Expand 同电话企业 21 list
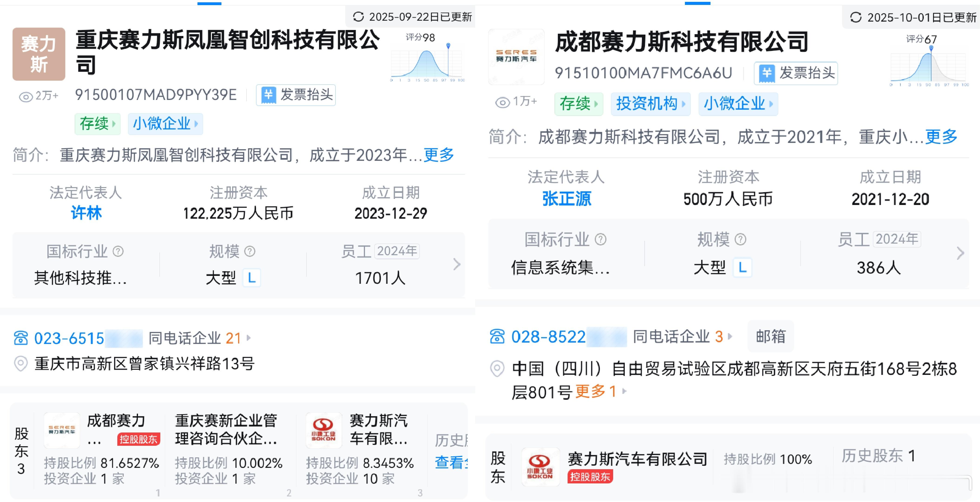 (199, 338)
